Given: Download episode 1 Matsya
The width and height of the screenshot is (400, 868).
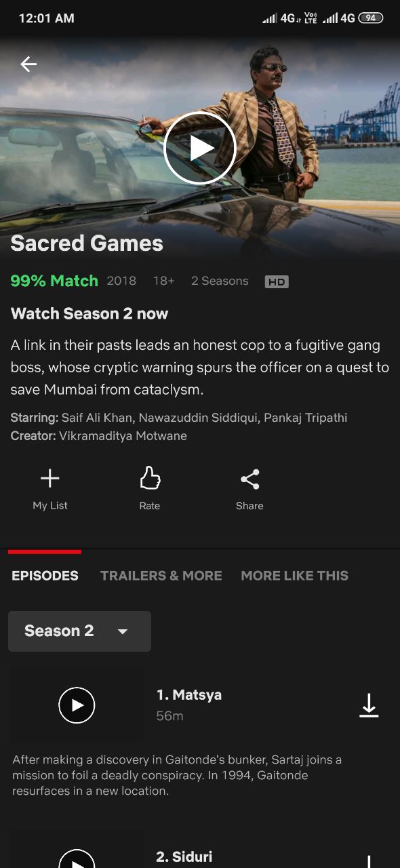Looking at the screenshot, I should point(369,705).
